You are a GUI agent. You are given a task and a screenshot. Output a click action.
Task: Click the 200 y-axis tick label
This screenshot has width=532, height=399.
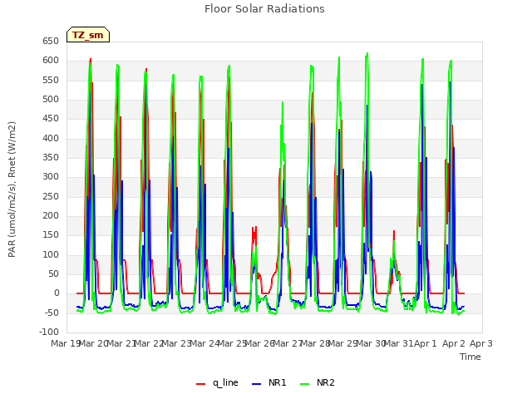point(51,216)
